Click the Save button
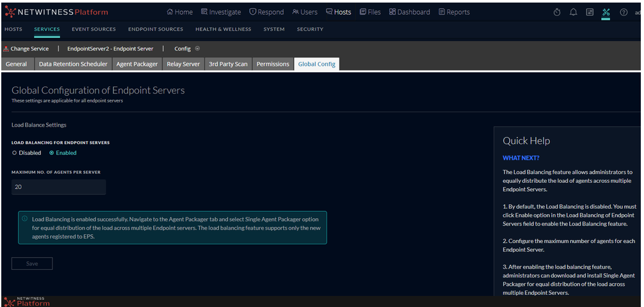Viewport: 644px width, 307px height. (x=32, y=264)
